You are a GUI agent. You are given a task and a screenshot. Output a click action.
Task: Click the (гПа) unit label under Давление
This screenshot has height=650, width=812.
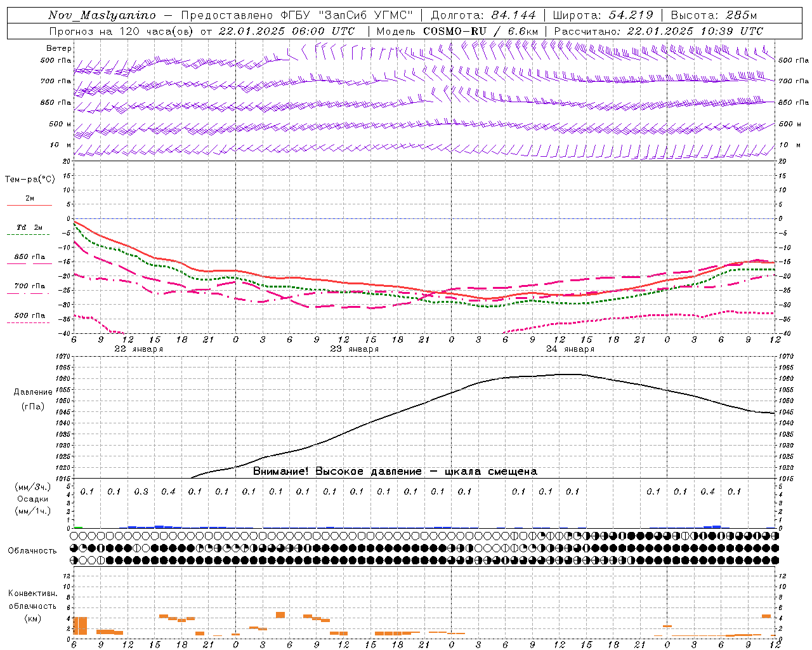(x=33, y=407)
